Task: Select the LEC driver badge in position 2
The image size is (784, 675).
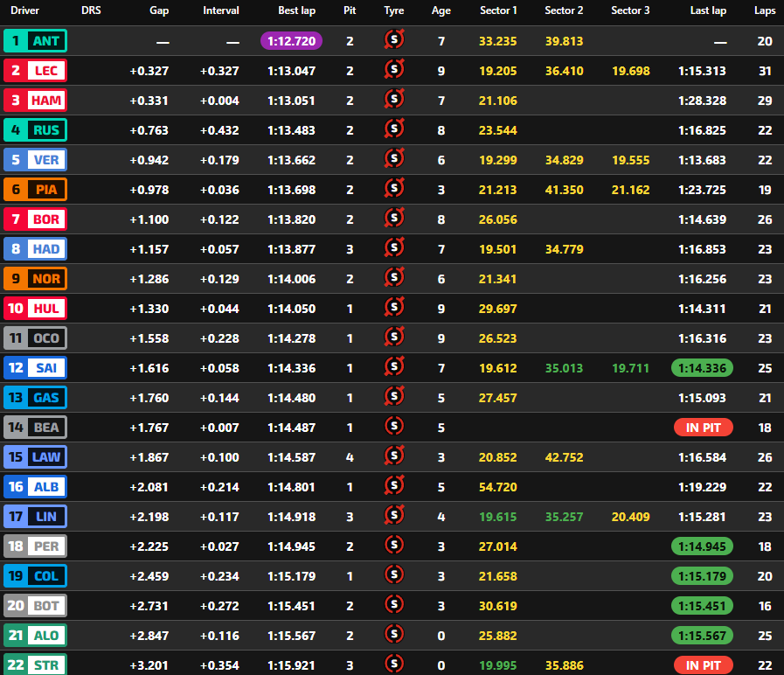Action: (35, 71)
